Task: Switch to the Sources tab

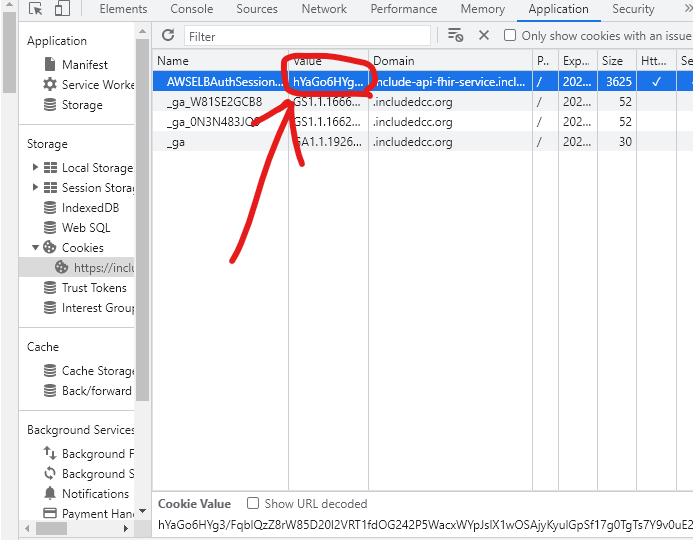Action: [257, 9]
